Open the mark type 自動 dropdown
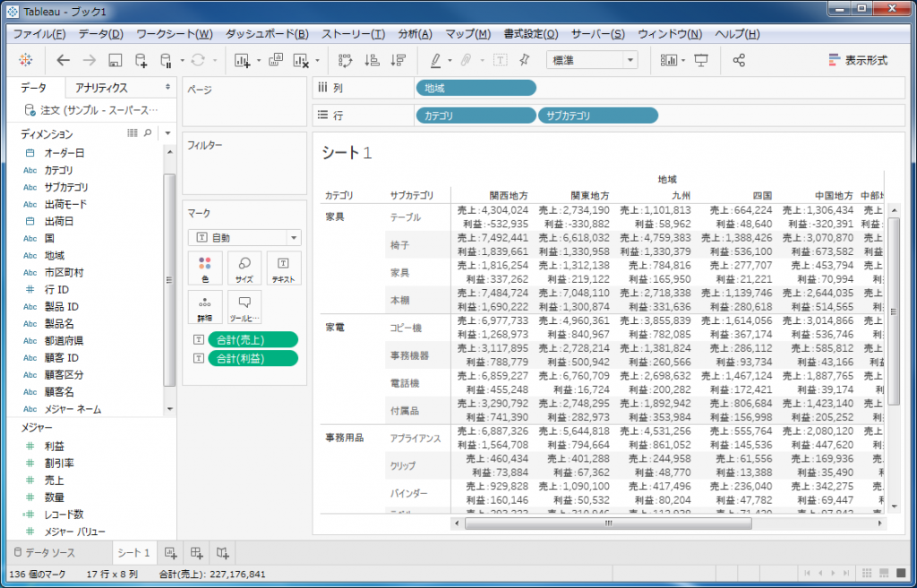Image resolution: width=917 pixels, height=588 pixels. [244, 237]
